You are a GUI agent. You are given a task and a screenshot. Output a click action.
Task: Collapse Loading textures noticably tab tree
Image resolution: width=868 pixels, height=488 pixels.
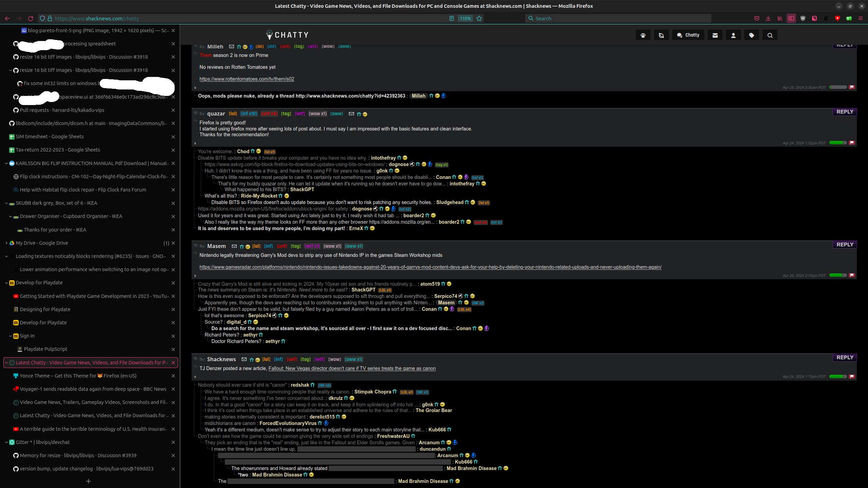click(x=6, y=256)
